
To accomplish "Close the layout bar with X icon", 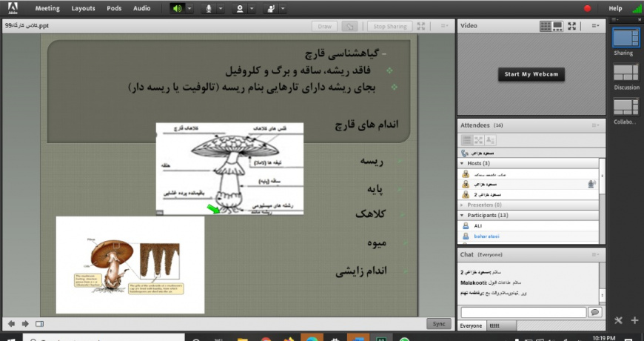I will point(638,19).
